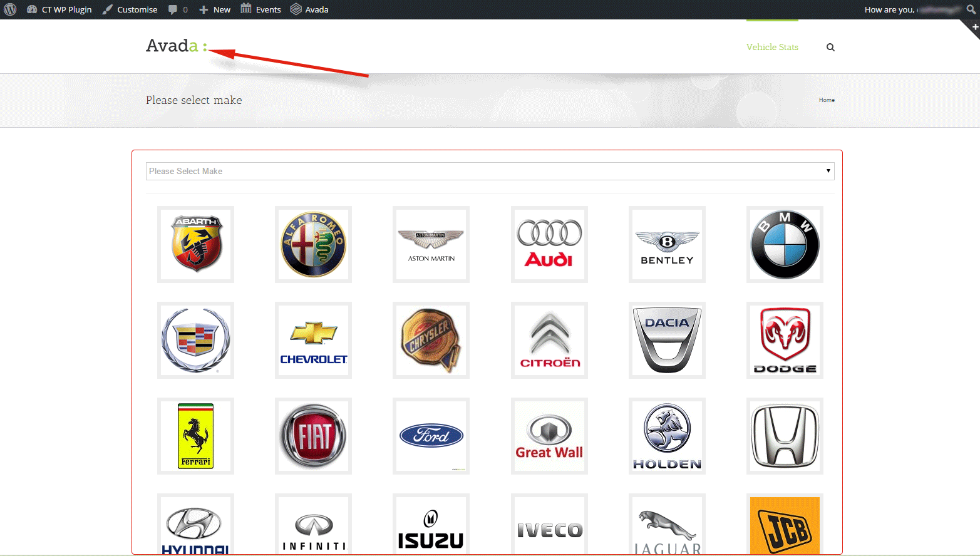Select the Chevrolet logo

(x=313, y=340)
